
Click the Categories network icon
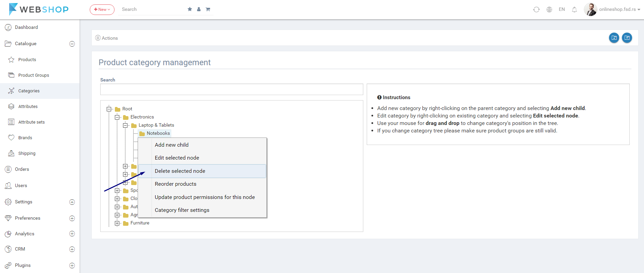[x=11, y=91]
